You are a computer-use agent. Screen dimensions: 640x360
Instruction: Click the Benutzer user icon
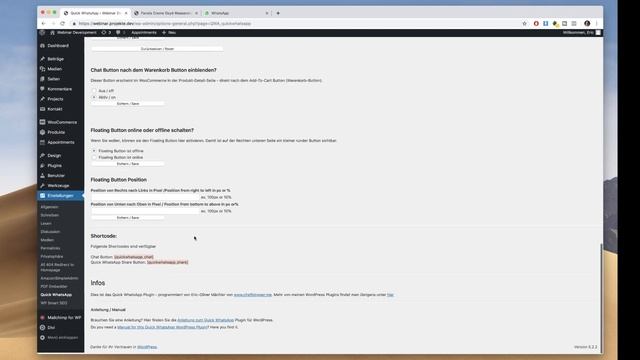click(42, 176)
